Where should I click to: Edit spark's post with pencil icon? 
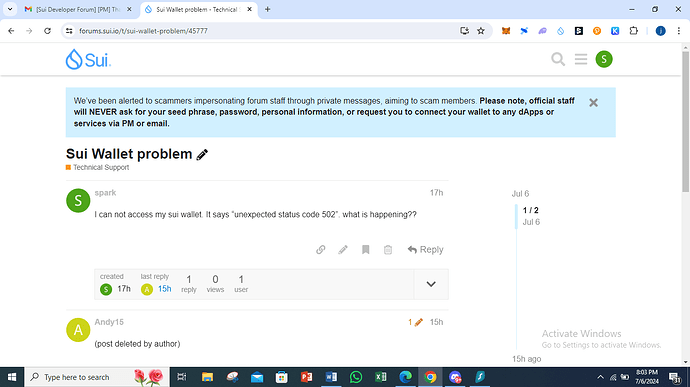click(x=343, y=250)
